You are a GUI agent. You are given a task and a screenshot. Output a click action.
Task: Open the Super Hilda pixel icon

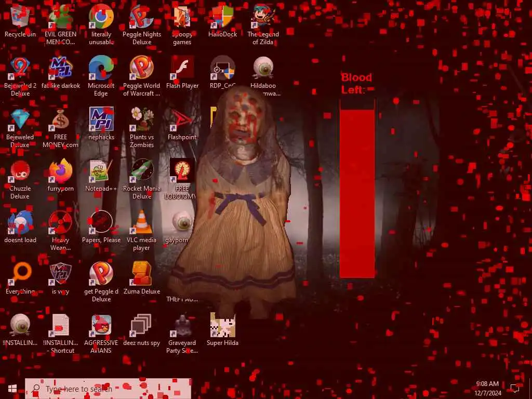click(222, 325)
